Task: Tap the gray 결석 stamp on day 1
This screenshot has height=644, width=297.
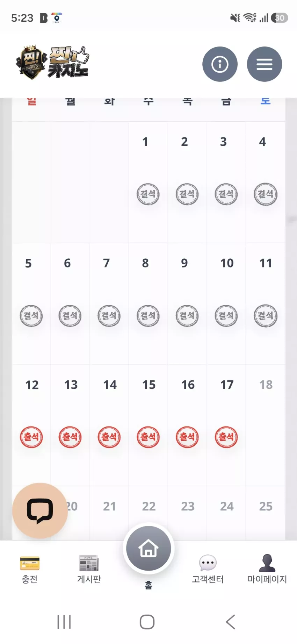Action: coord(148,194)
